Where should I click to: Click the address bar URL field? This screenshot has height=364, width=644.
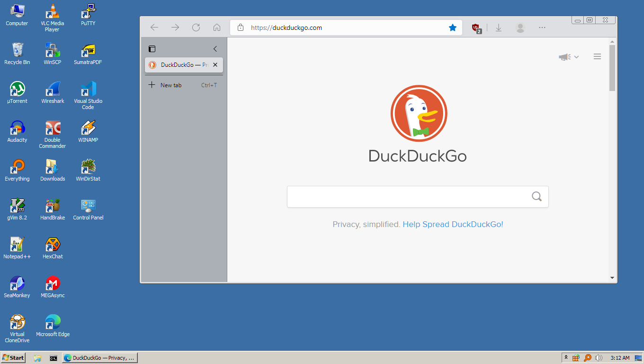pos(347,27)
